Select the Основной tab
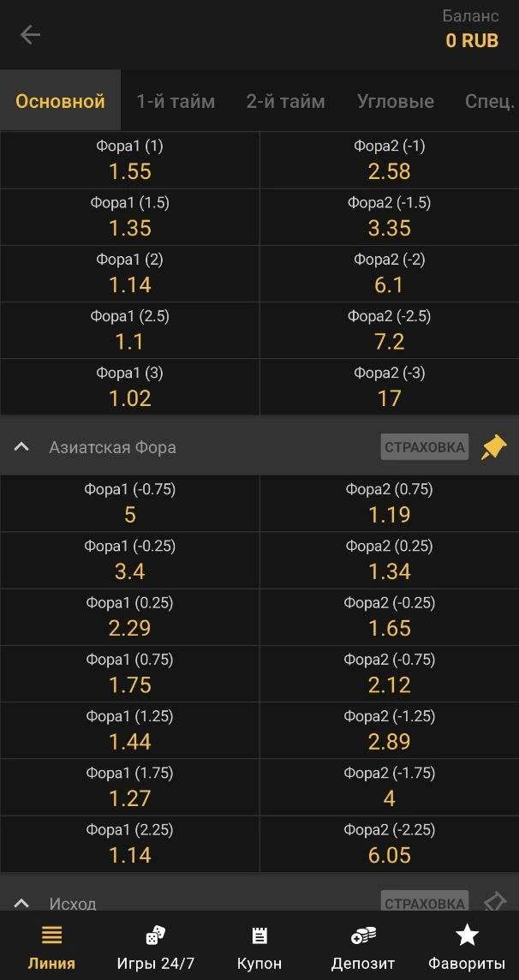 pyautogui.click(x=60, y=101)
